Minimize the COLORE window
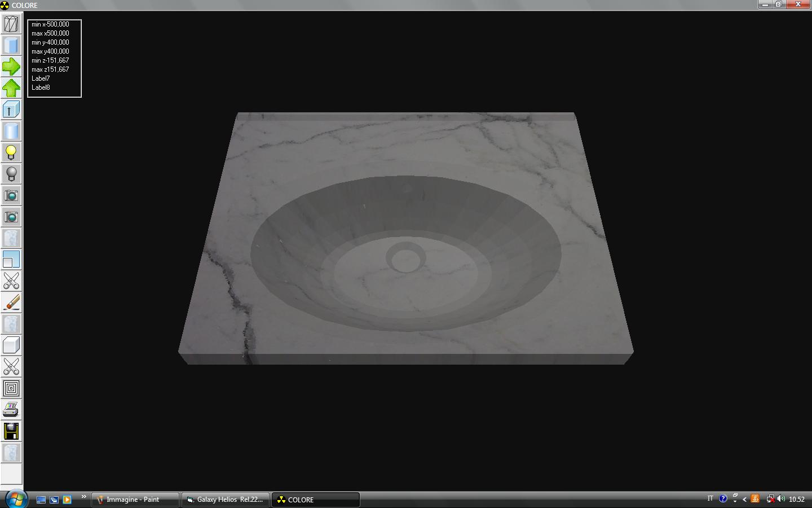Image resolution: width=812 pixels, height=508 pixels. click(765, 4)
